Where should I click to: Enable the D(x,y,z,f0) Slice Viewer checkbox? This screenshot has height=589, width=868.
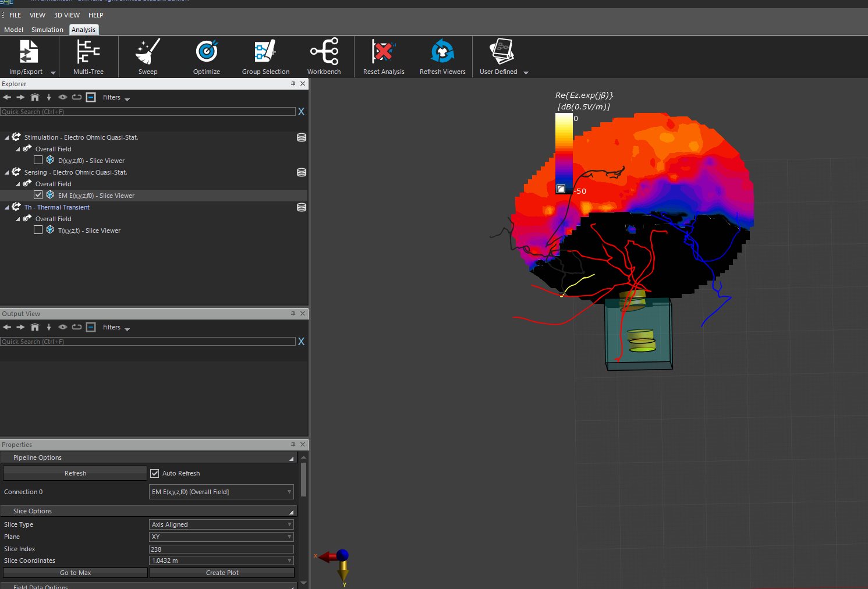tap(38, 160)
